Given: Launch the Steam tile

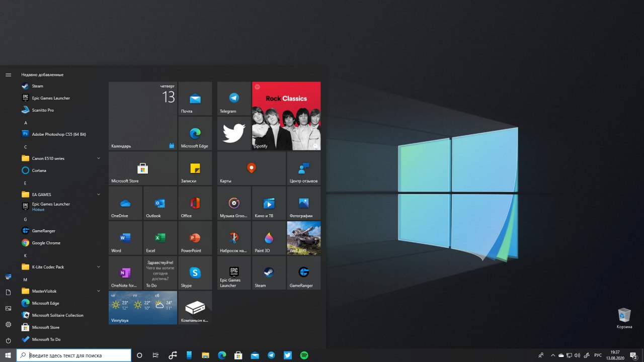Looking at the screenshot, I should pos(269,273).
